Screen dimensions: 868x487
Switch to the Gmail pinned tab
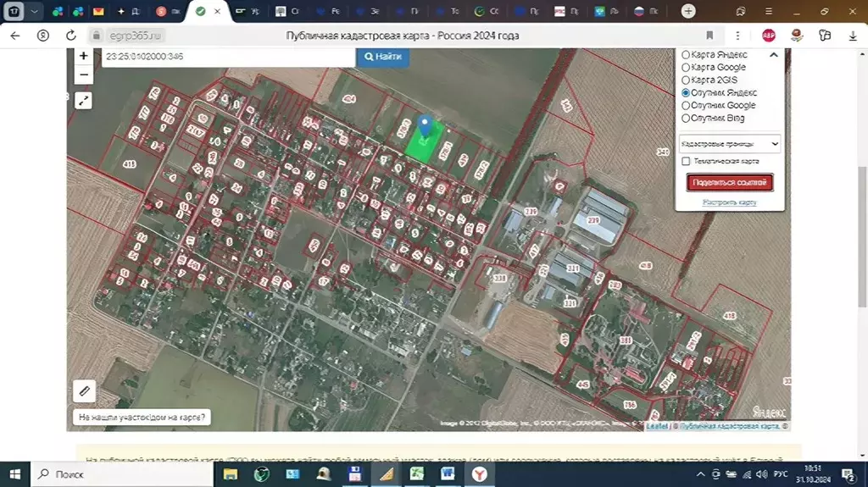coord(98,11)
